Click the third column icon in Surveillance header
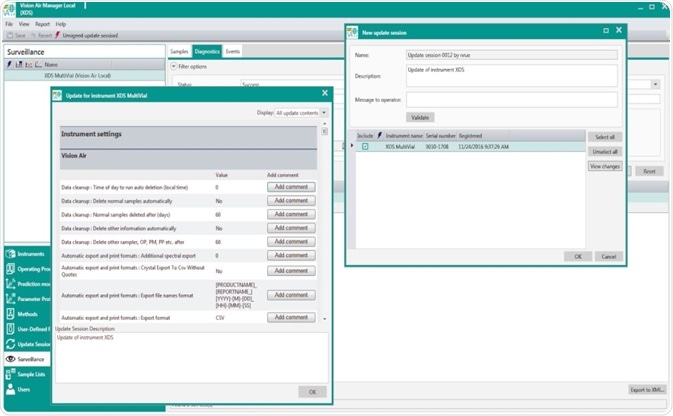Screen dimensions: 673x416 click(x=28, y=64)
